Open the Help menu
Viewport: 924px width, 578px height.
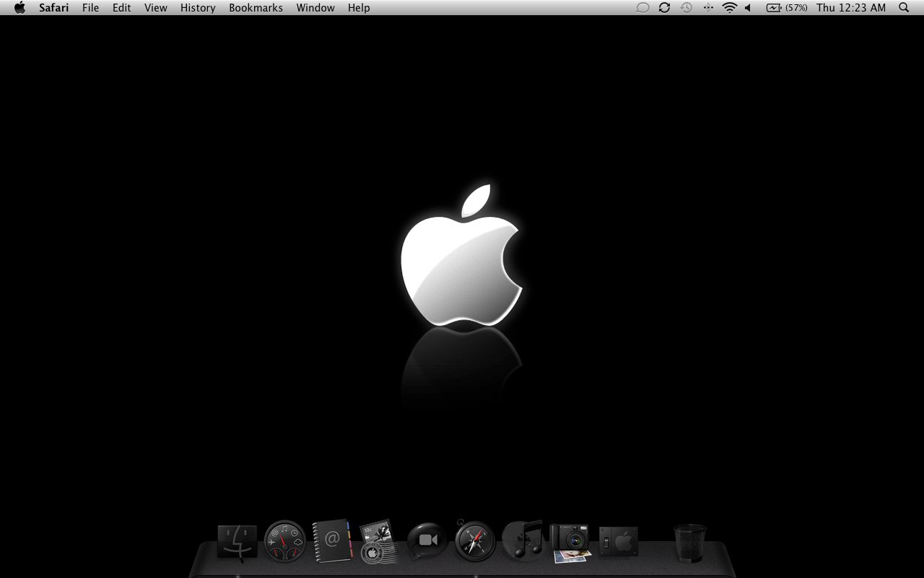coord(359,8)
